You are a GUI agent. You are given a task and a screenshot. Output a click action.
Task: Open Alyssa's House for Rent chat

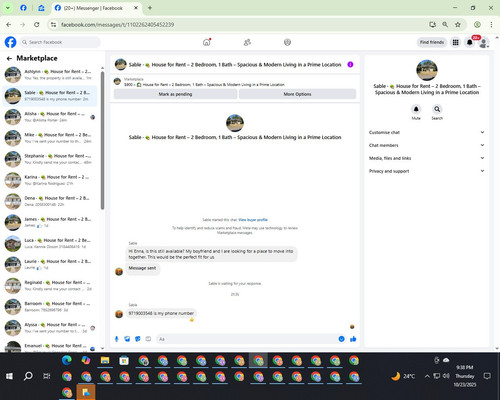pyautogui.click(x=50, y=328)
